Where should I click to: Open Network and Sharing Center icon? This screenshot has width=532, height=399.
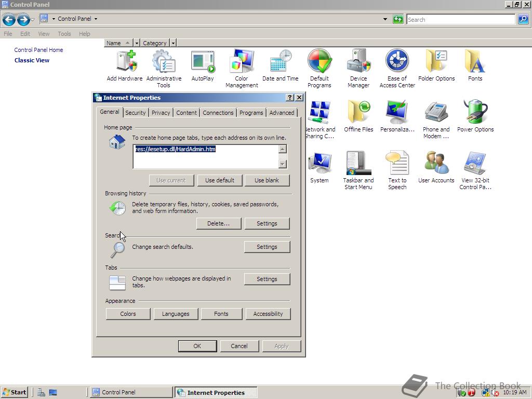click(x=320, y=120)
